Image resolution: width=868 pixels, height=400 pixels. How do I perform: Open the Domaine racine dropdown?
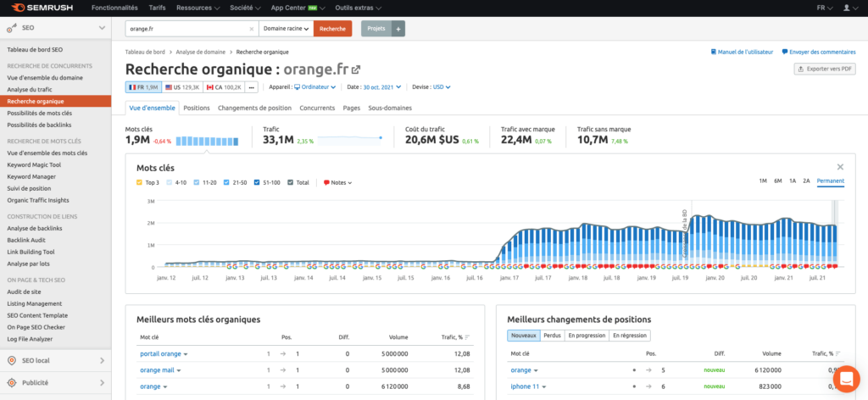pyautogui.click(x=286, y=29)
